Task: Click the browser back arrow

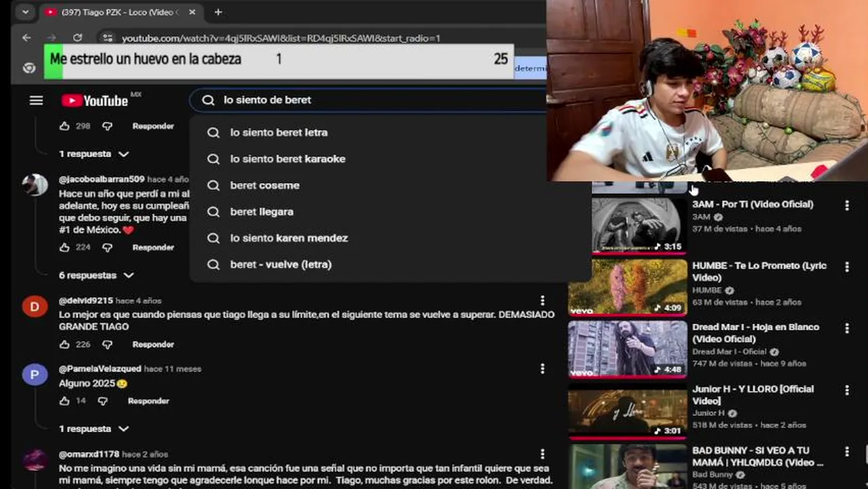Action: coord(26,37)
